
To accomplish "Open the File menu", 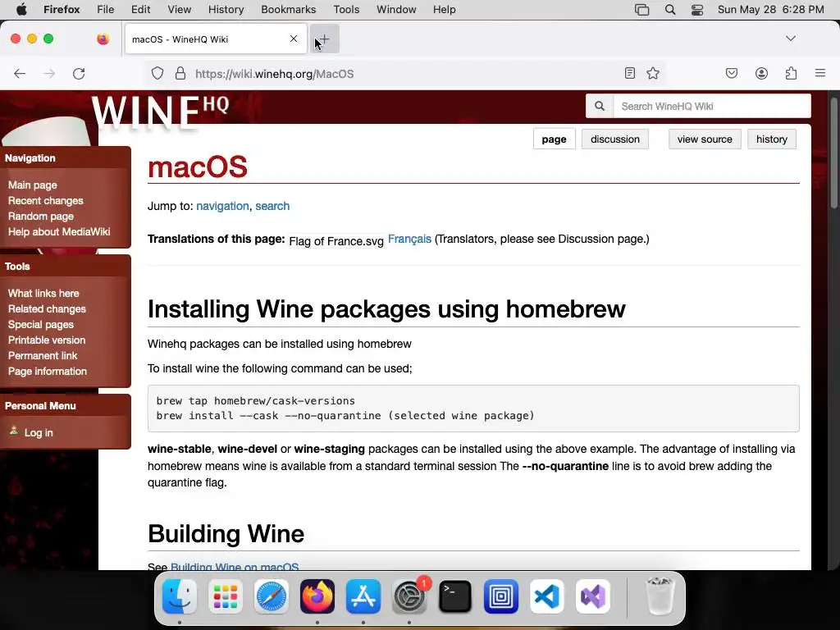I will click(105, 9).
